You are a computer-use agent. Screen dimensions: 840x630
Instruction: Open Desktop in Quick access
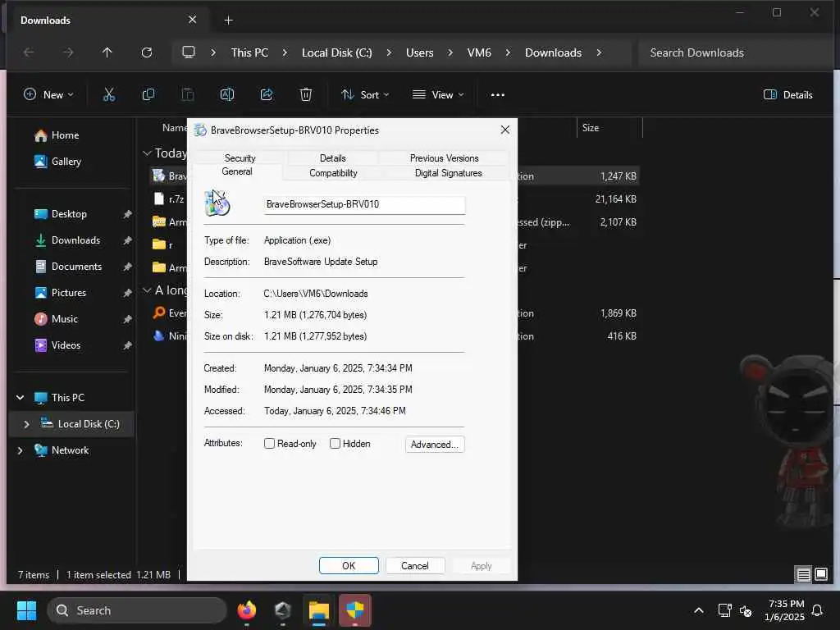[x=69, y=214]
